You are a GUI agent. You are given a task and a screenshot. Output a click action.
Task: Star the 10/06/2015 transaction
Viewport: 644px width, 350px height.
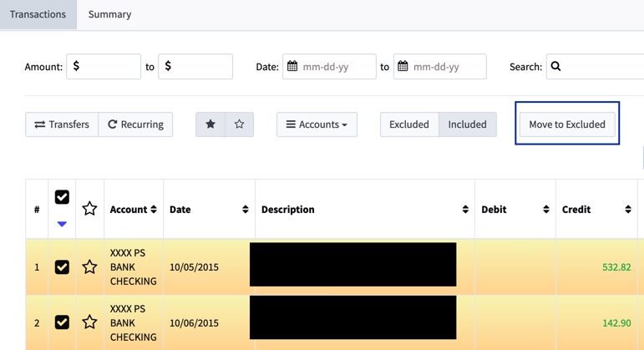coord(89,322)
